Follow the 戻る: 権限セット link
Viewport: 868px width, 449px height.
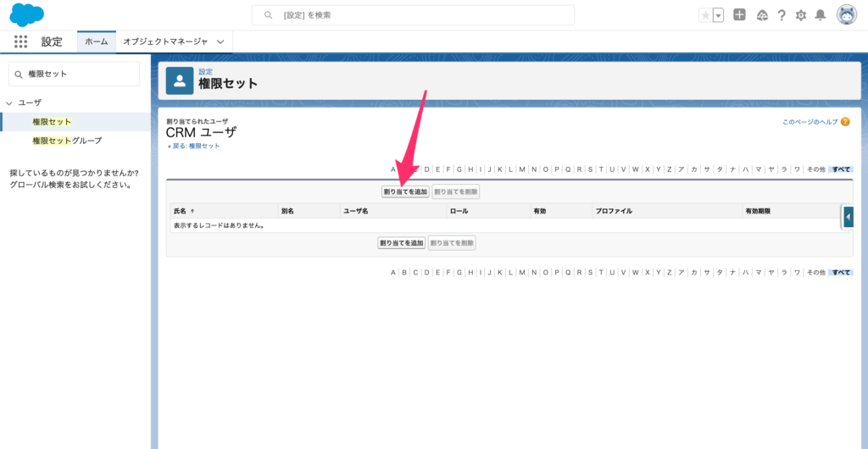194,146
